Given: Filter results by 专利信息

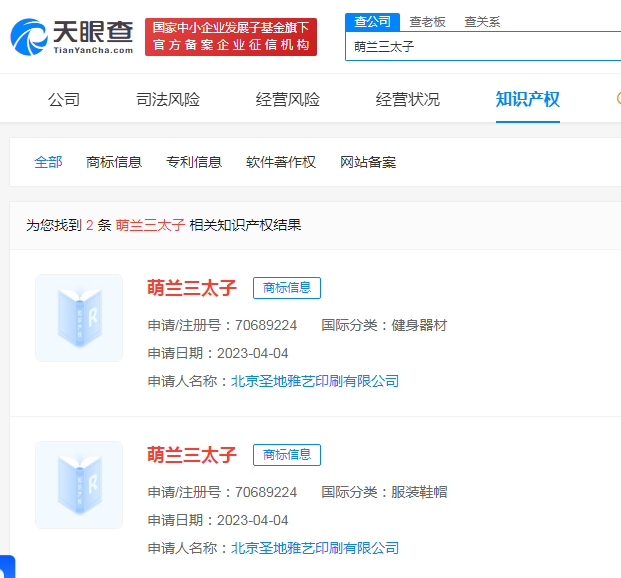Looking at the screenshot, I should (194, 162).
